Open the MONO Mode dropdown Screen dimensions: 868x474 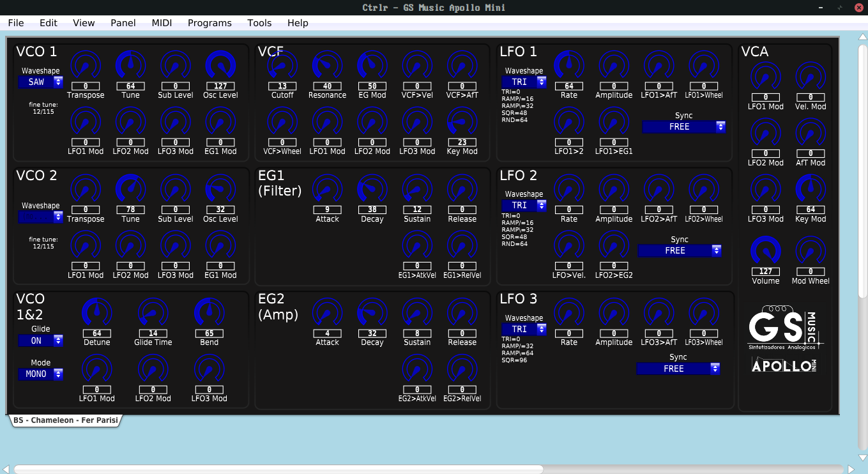(x=40, y=374)
